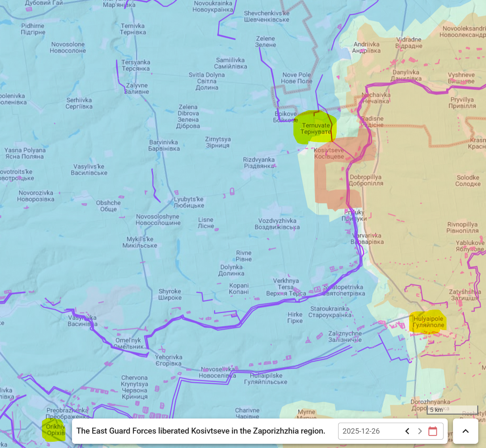Click the Chervona Krynytsya village label
Screen dimensions: 486x448
(134, 387)
